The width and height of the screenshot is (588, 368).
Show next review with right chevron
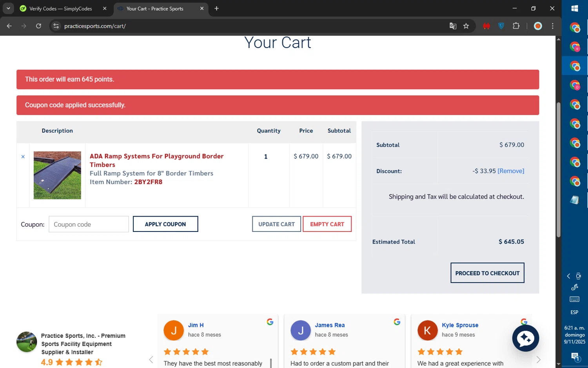click(x=538, y=360)
